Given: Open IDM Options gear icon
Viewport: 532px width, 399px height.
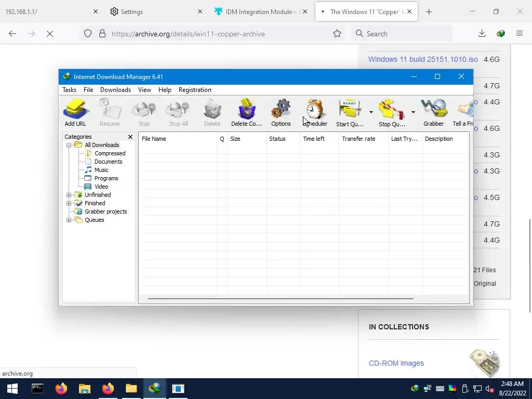Looking at the screenshot, I should [x=281, y=113].
